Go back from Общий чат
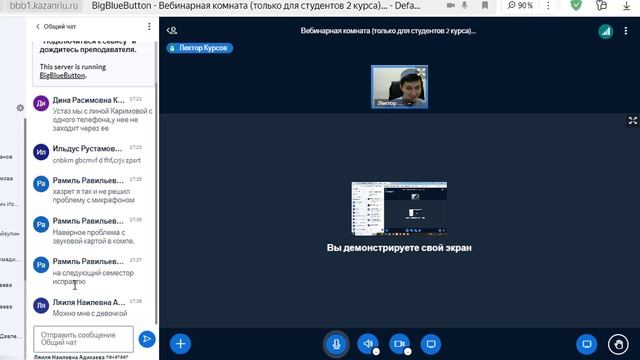640x360 pixels. pyautogui.click(x=56, y=27)
